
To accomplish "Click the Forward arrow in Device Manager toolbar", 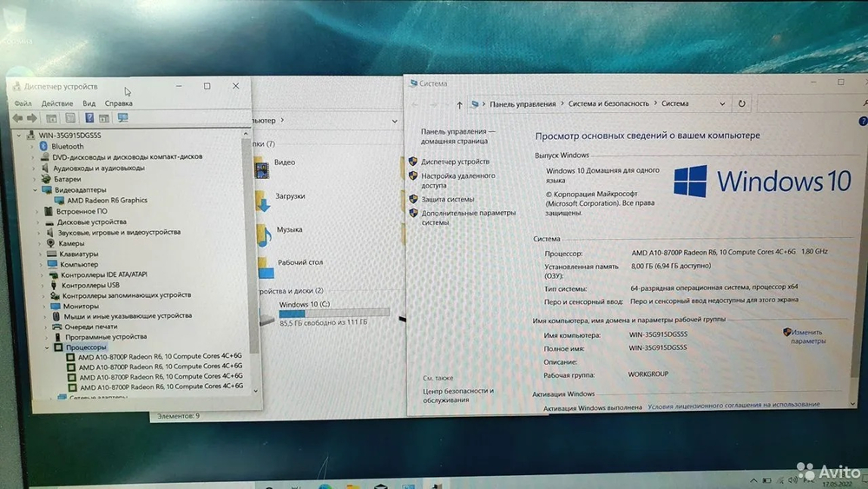I will 32,118.
